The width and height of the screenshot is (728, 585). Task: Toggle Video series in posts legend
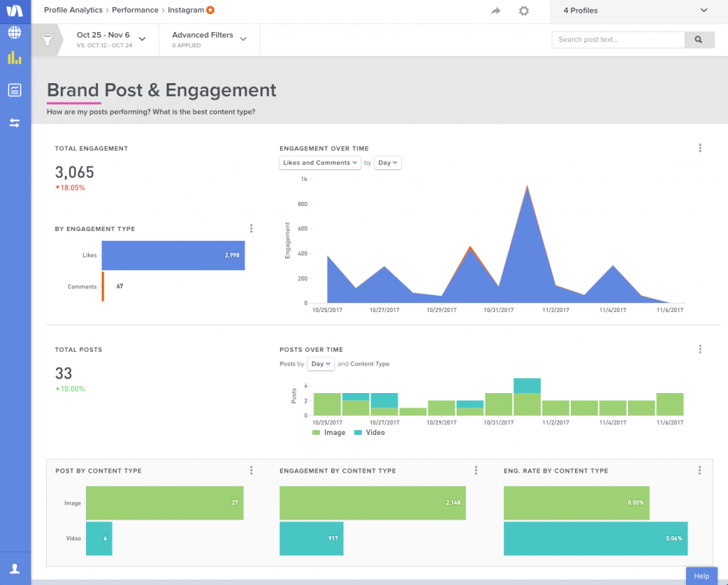[x=370, y=432]
